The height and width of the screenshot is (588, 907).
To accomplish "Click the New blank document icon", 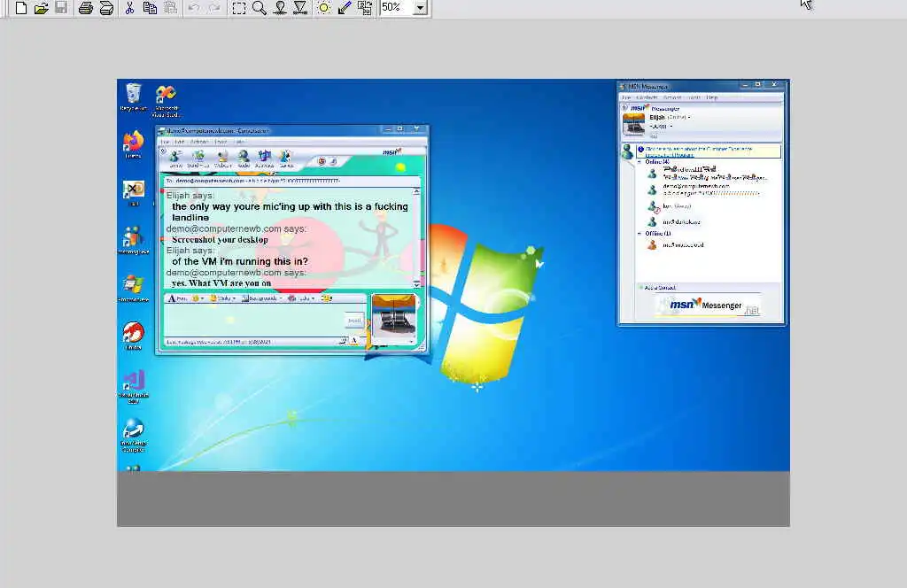I will 21,7.
